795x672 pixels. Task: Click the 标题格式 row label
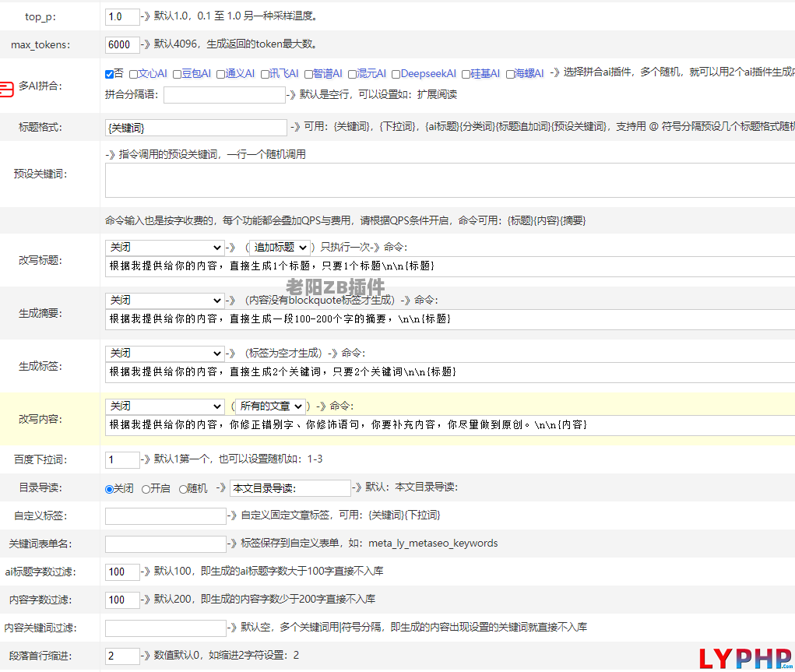[x=40, y=127]
